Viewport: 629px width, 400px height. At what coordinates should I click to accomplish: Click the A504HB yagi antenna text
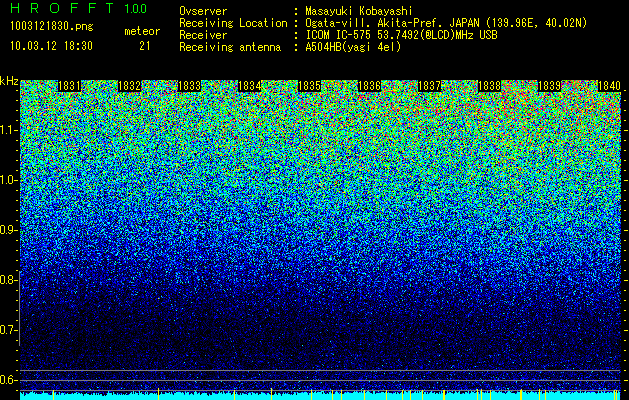[353, 47]
